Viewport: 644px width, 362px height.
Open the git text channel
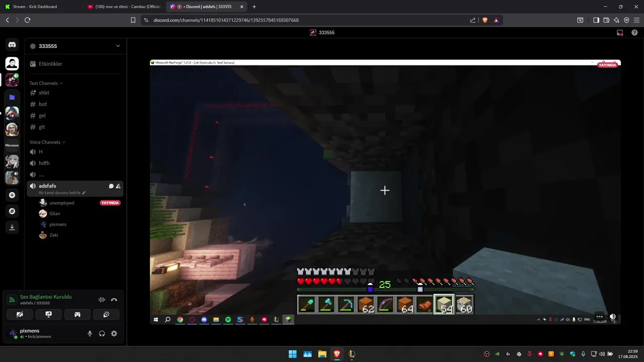tap(75, 127)
